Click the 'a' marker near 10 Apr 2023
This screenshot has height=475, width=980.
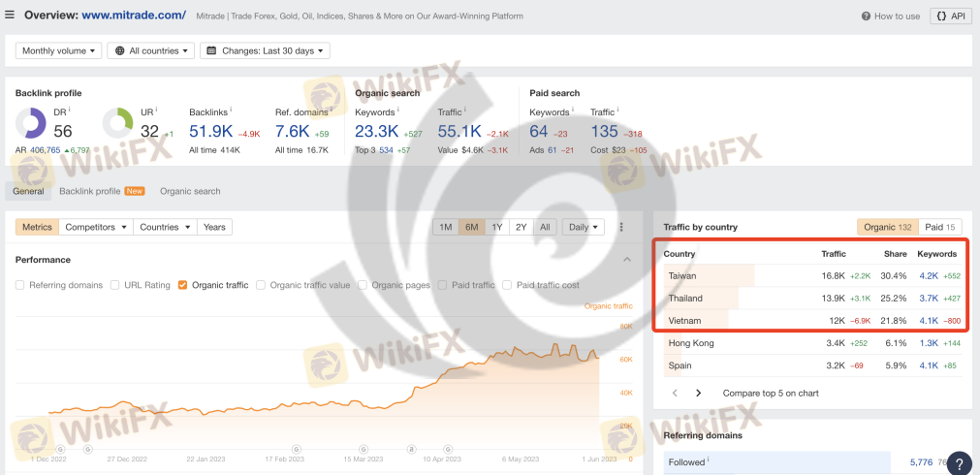[411, 449]
